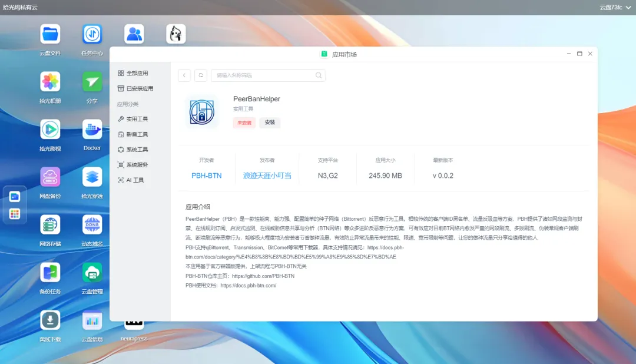Open 备份任务 app icon
Screen dimensions: 636x364
click(50, 273)
